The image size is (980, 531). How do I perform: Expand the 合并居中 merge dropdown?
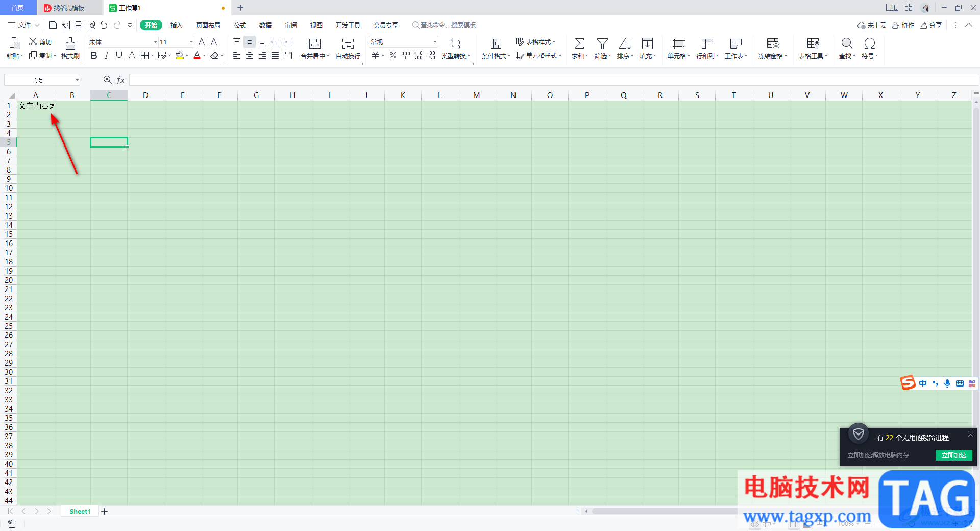(x=328, y=56)
